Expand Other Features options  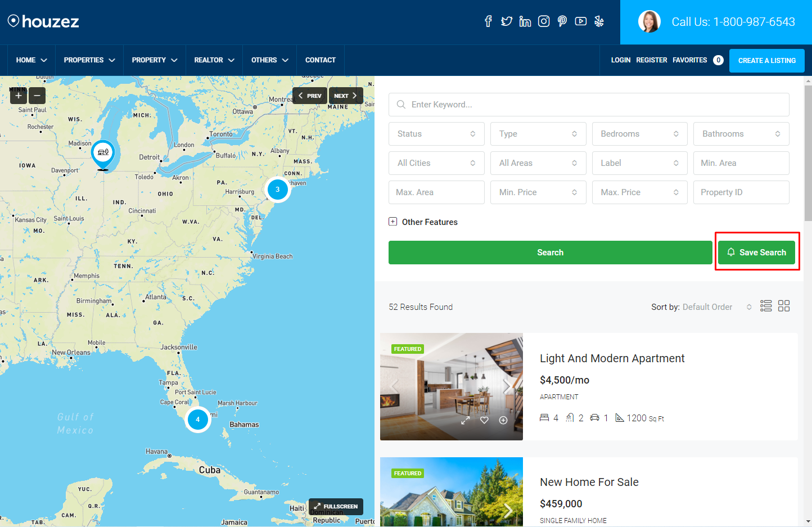pyautogui.click(x=423, y=222)
